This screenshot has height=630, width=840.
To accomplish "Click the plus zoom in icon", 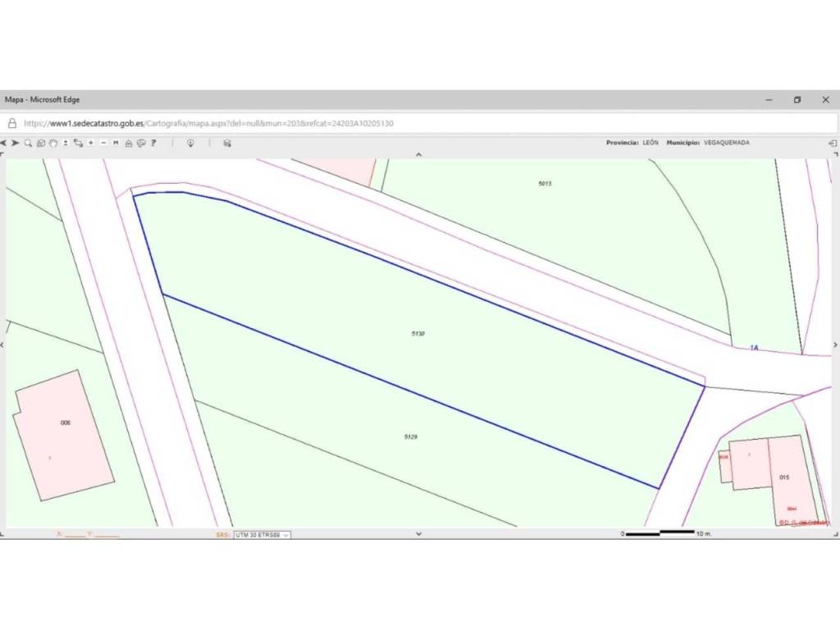I will pyautogui.click(x=91, y=143).
